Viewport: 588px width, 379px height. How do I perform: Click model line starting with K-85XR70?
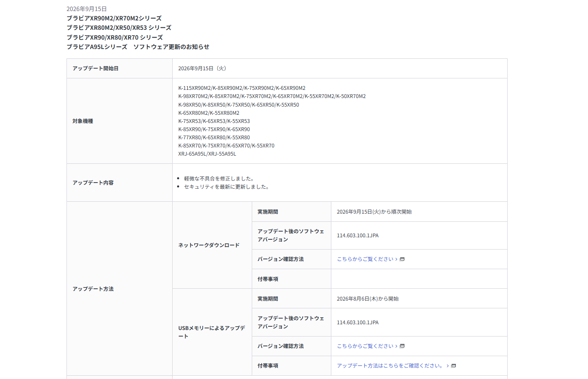(x=226, y=146)
